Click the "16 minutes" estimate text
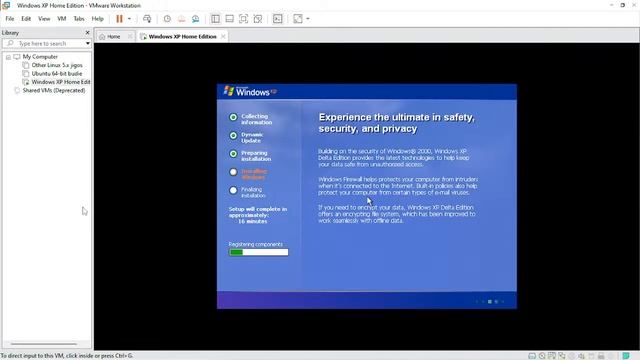640x360 pixels. (x=252, y=221)
